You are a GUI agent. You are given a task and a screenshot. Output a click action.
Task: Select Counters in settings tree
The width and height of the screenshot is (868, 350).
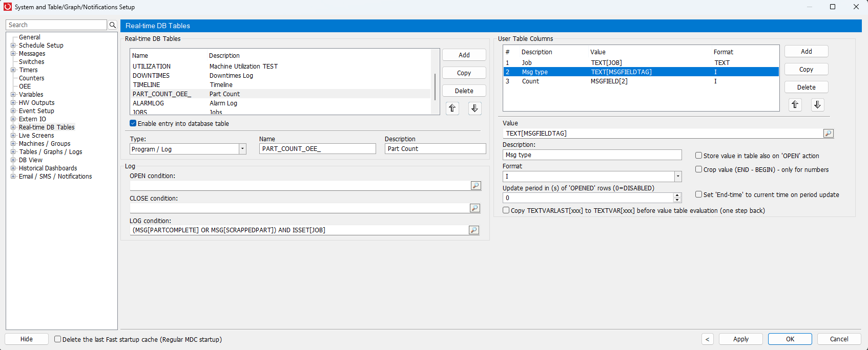(32, 78)
